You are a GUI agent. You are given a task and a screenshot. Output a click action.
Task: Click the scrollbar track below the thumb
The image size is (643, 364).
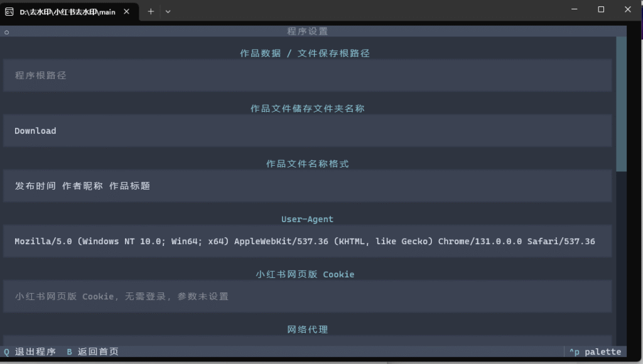pos(621,251)
